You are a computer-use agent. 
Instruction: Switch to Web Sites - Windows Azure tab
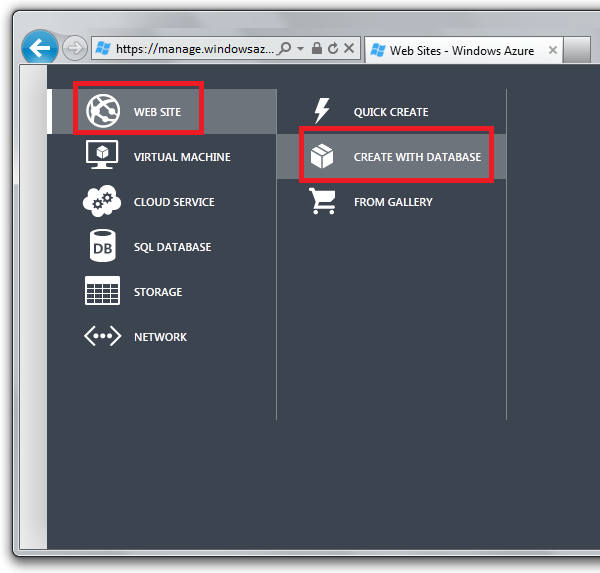(463, 50)
